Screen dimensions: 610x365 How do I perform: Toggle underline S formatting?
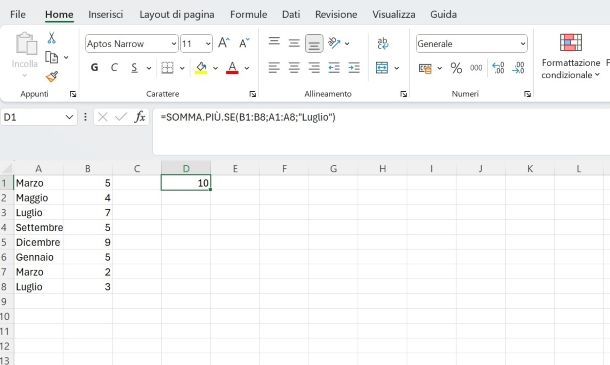(134, 68)
